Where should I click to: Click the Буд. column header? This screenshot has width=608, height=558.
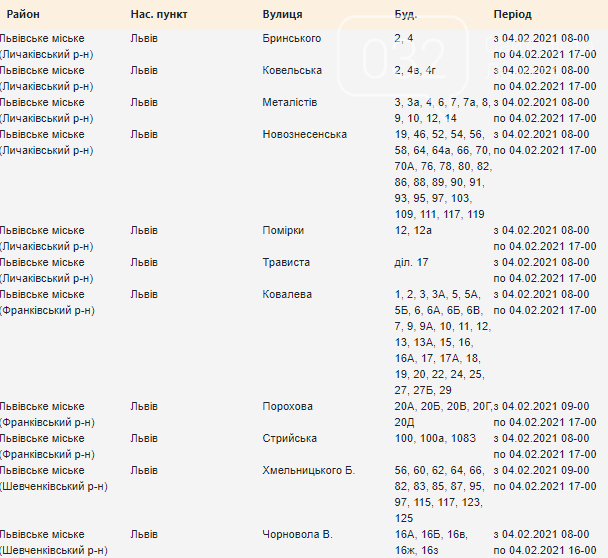[406, 14]
